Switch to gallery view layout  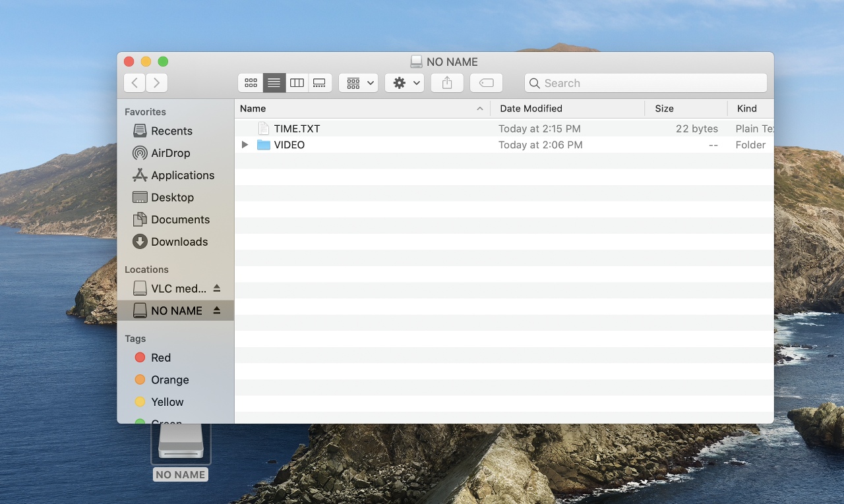(319, 83)
